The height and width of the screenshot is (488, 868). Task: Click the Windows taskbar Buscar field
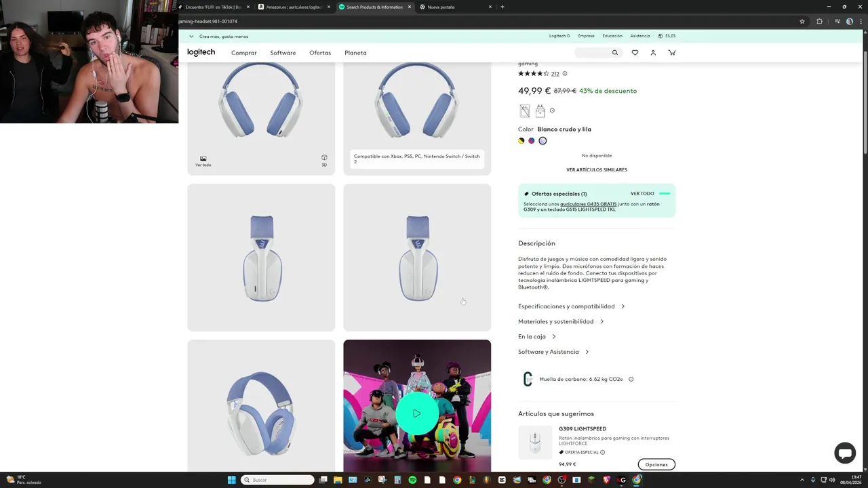(x=278, y=480)
